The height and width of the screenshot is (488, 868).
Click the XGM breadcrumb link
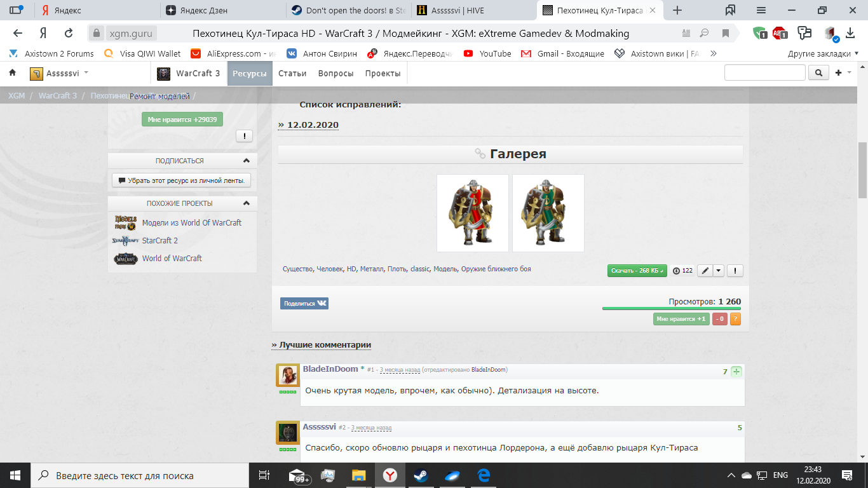17,96
